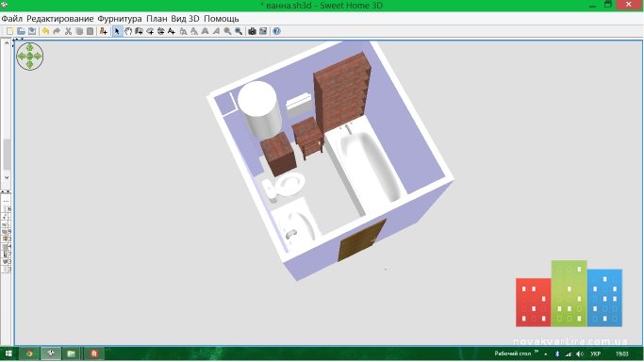Click the left panel scrollbar thumb
The width and height of the screenshot is (644, 362).
pyautogui.click(x=7, y=155)
